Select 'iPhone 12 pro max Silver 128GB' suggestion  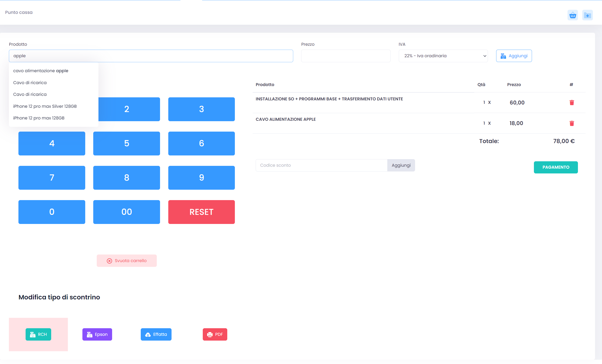[45, 106]
